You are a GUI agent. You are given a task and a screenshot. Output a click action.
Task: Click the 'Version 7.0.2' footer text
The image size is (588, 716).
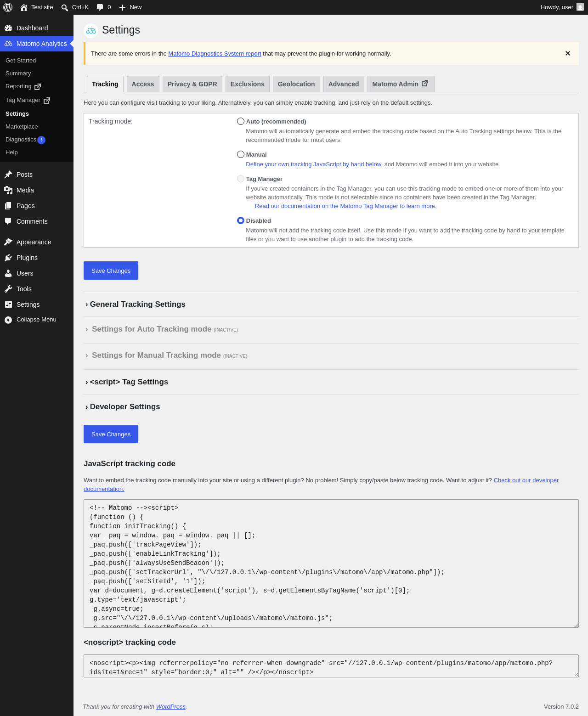click(x=561, y=707)
